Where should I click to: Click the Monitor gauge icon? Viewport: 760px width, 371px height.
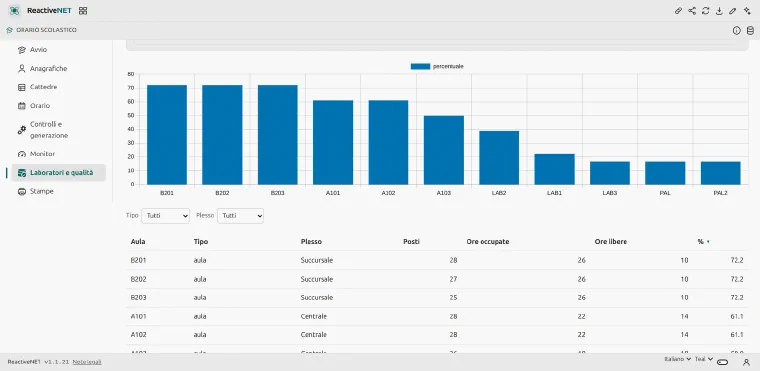tap(21, 154)
